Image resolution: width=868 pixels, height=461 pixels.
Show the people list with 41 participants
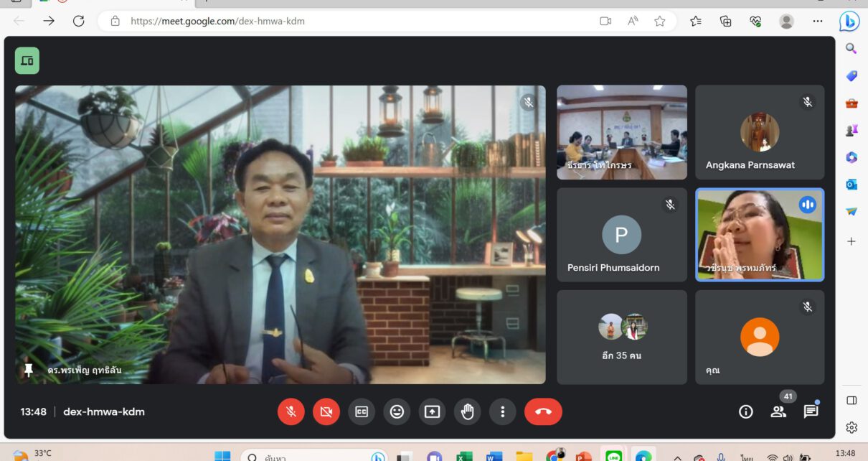[x=778, y=411]
